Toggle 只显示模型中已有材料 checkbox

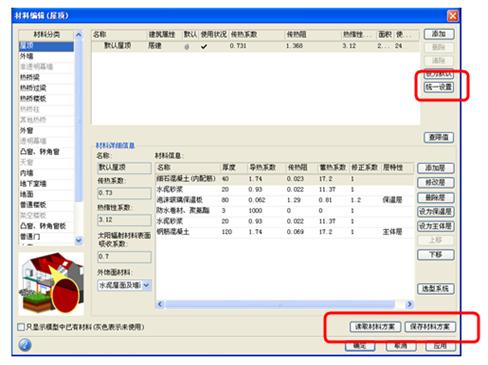(x=21, y=327)
